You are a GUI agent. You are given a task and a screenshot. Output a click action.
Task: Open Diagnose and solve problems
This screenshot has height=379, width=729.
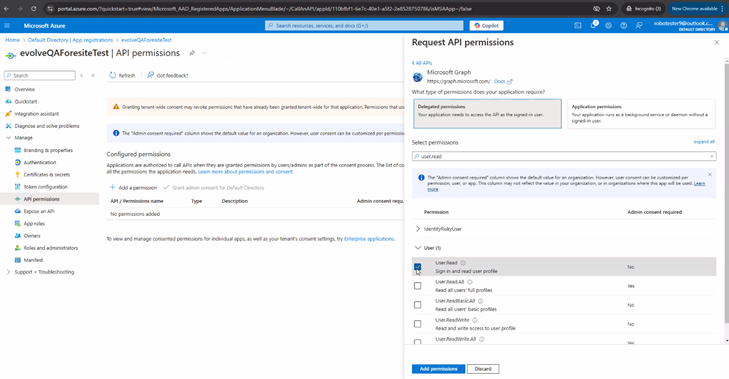pyautogui.click(x=46, y=126)
